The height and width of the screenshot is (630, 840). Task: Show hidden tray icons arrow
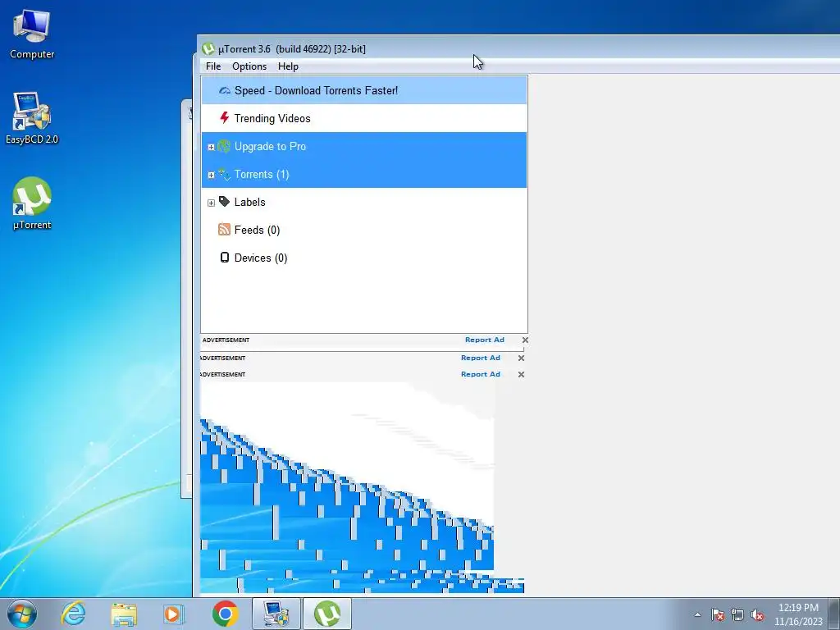697,614
